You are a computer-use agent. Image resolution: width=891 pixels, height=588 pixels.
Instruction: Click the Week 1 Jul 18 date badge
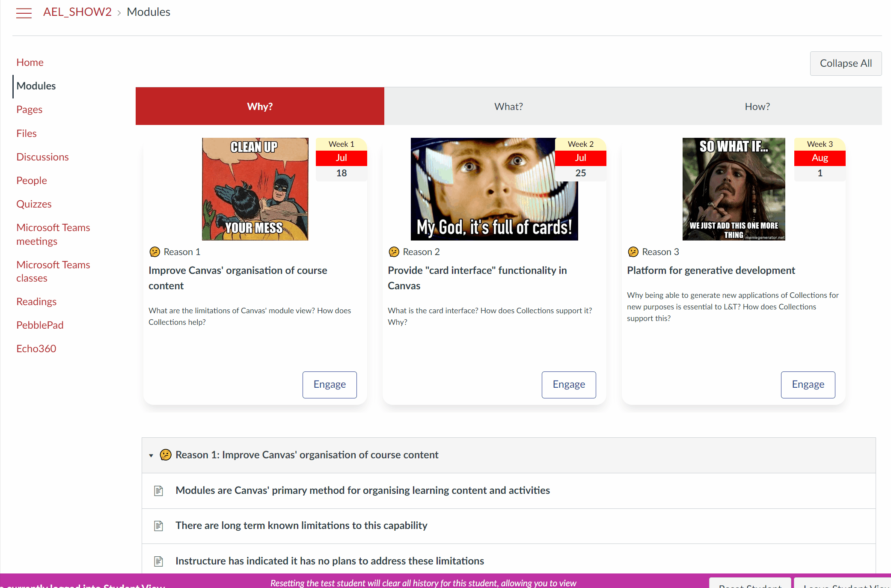341,159
